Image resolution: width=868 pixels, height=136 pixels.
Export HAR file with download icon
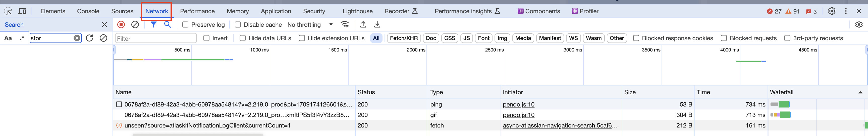(377, 24)
